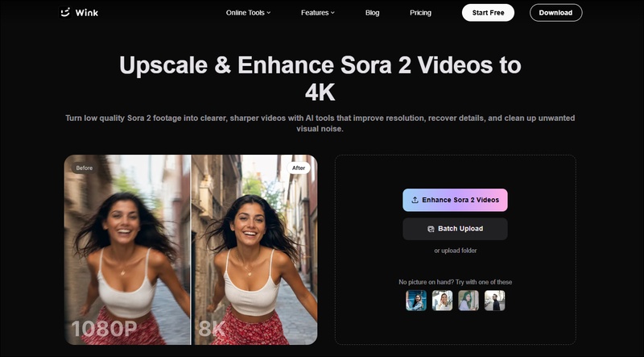Click the Download button
This screenshot has height=357, width=644.
(x=555, y=13)
